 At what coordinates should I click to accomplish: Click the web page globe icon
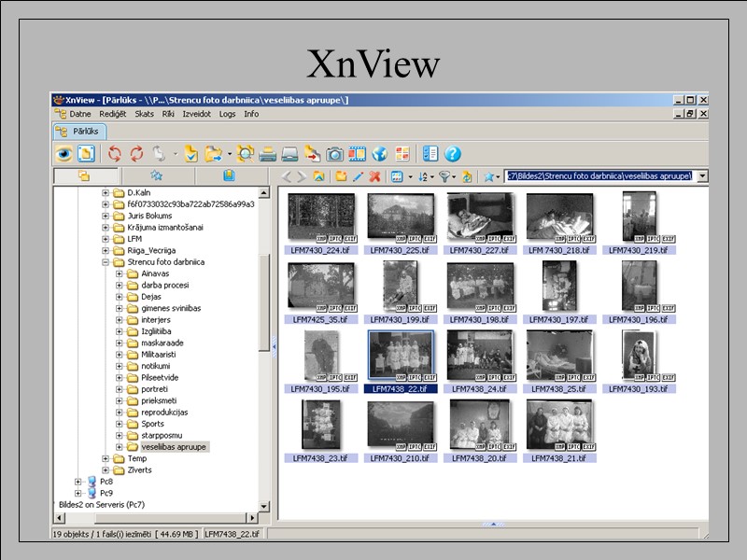coord(380,154)
